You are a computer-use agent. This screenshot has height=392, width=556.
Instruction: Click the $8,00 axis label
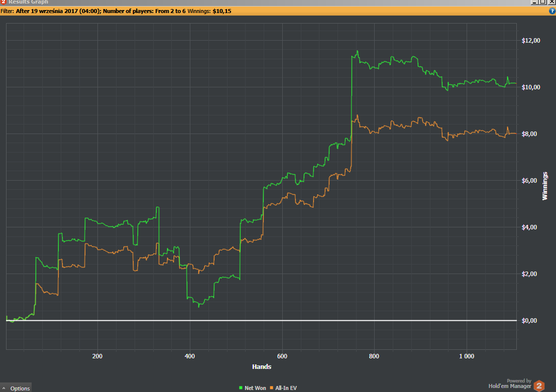[x=529, y=134]
